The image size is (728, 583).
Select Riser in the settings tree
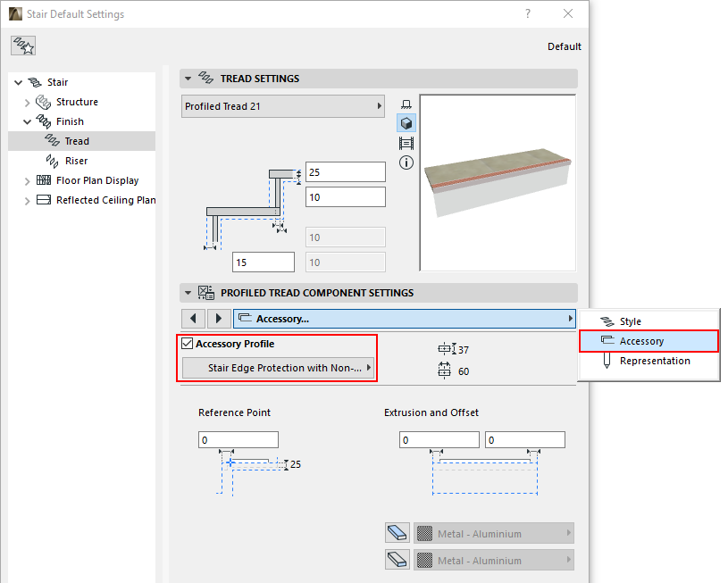[76, 161]
